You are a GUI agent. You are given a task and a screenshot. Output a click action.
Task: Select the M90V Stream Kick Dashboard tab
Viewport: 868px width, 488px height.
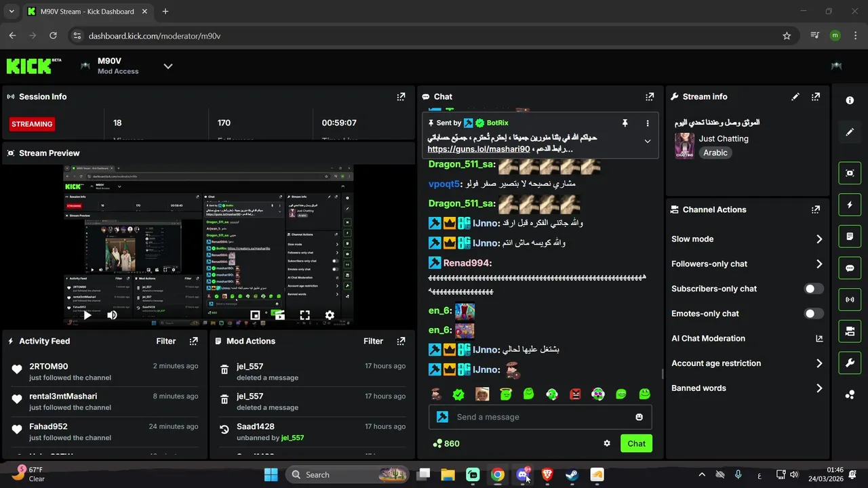pyautogui.click(x=87, y=12)
